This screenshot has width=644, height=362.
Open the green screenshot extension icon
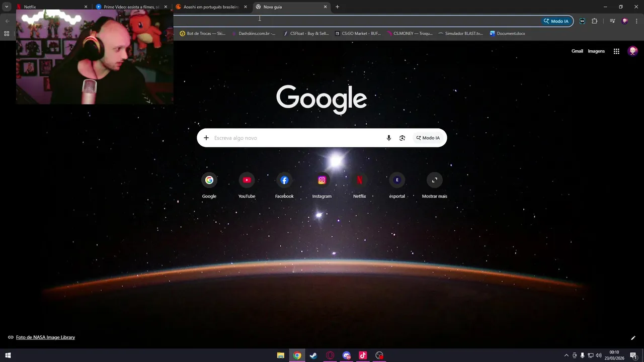click(582, 21)
